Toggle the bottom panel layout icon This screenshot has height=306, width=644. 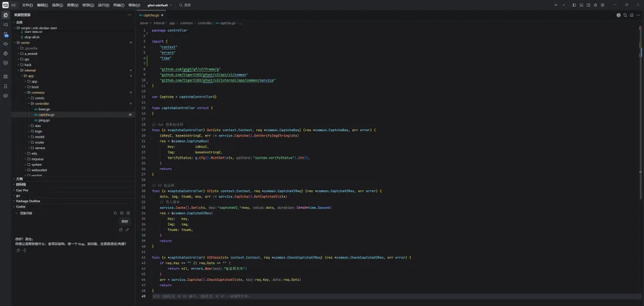(581, 5)
